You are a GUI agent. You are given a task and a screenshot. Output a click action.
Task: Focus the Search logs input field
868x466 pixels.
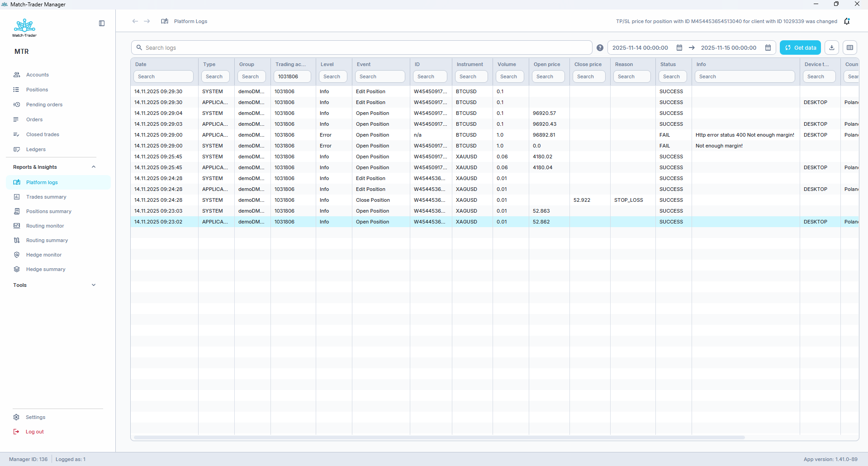coord(362,48)
